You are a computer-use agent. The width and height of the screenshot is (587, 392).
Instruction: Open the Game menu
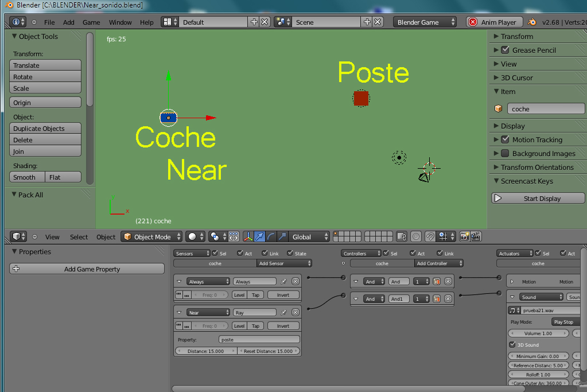[x=91, y=22]
